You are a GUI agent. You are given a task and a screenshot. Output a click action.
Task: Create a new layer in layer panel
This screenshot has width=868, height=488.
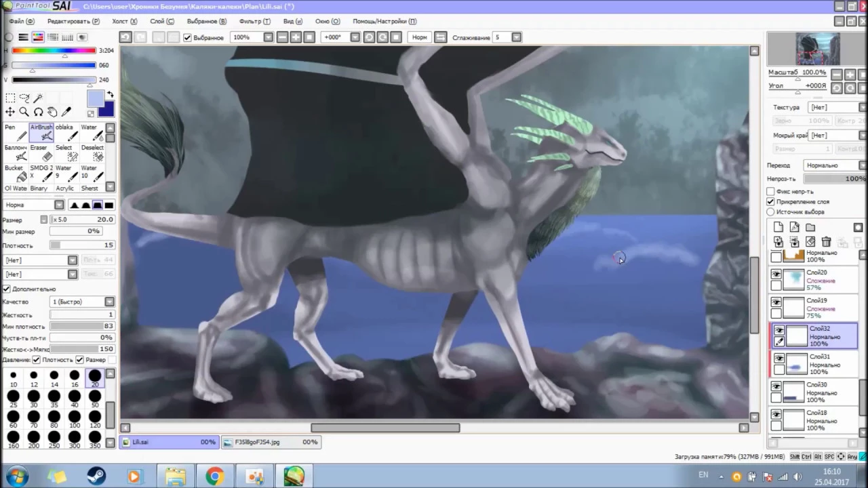pyautogui.click(x=778, y=227)
